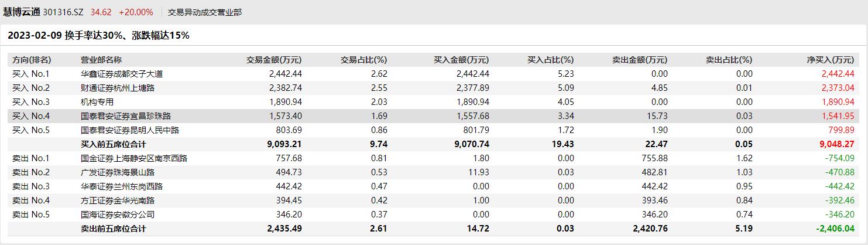Open 华泰证券兰州东岗西路 branch
868x245 pixels.
tap(122, 186)
